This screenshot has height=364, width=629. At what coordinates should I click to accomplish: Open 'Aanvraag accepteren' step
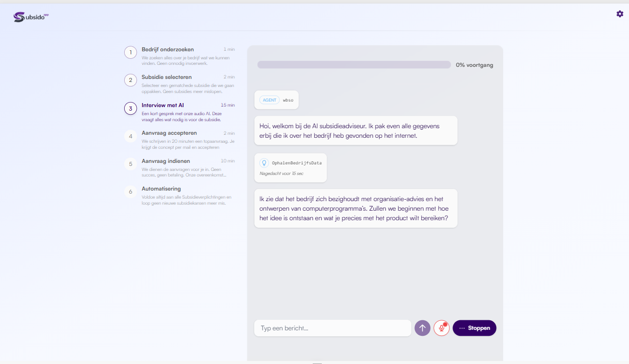169,133
